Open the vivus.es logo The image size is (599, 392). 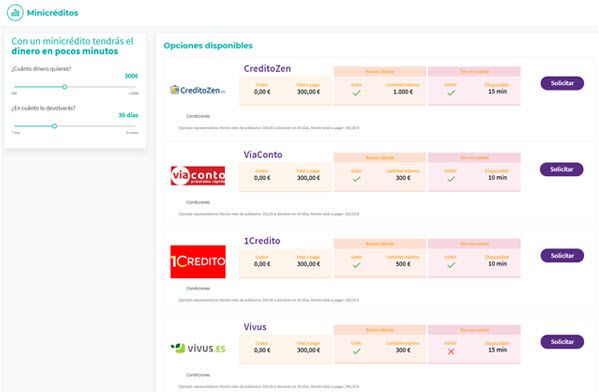[198, 348]
